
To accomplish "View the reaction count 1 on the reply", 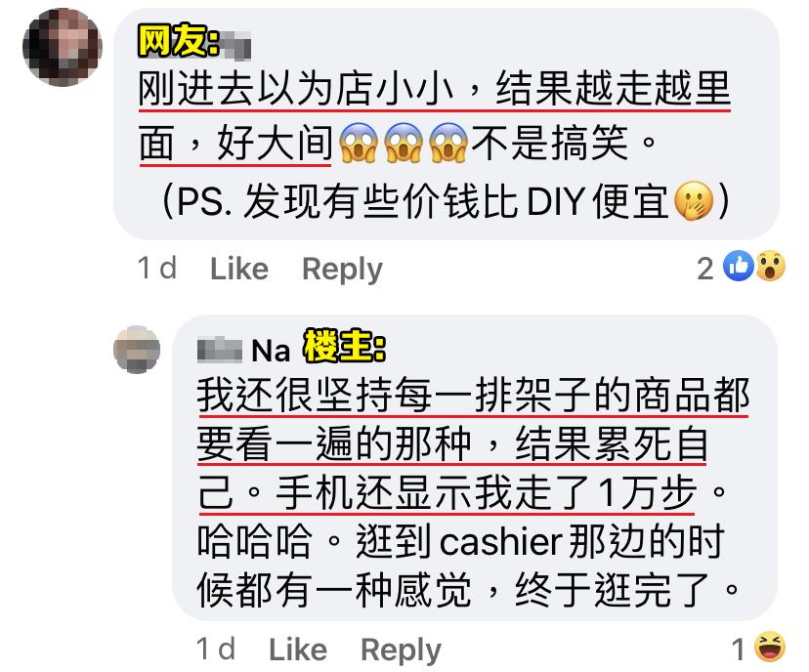I will (739, 650).
